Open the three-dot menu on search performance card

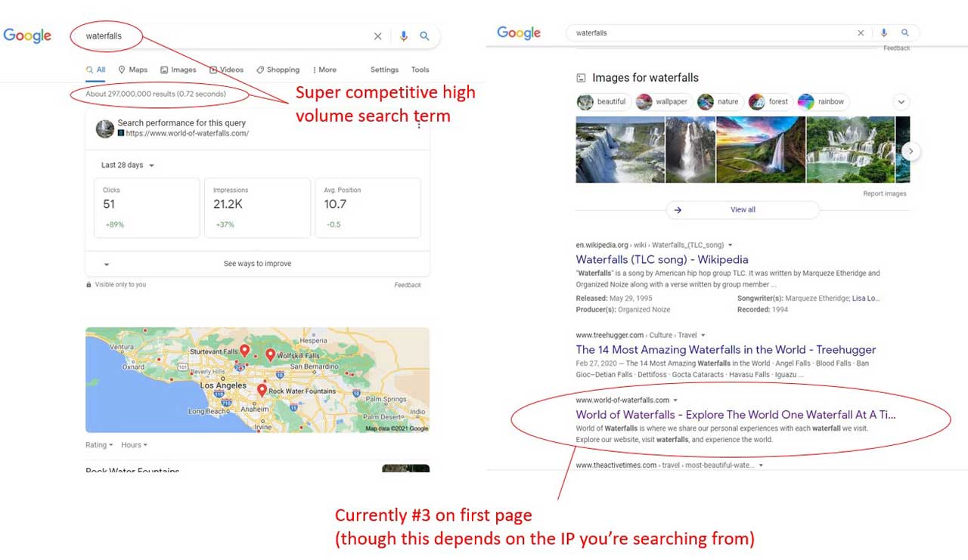tap(419, 125)
